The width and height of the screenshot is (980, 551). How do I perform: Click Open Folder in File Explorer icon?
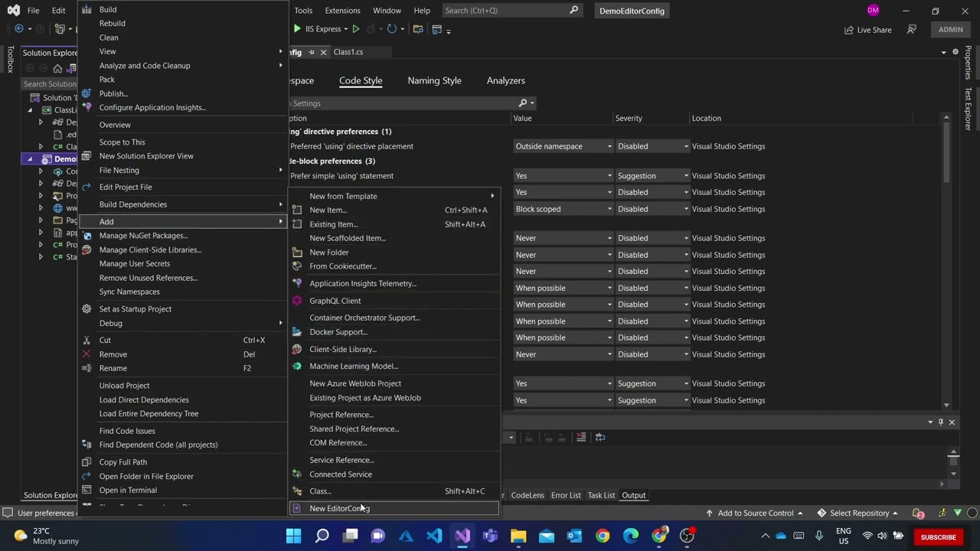[x=87, y=476]
